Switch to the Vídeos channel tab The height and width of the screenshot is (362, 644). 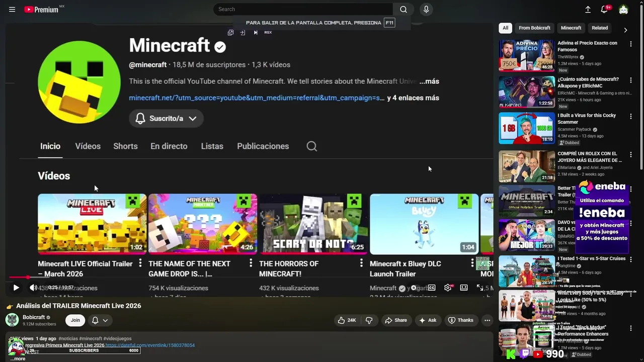pyautogui.click(x=88, y=146)
